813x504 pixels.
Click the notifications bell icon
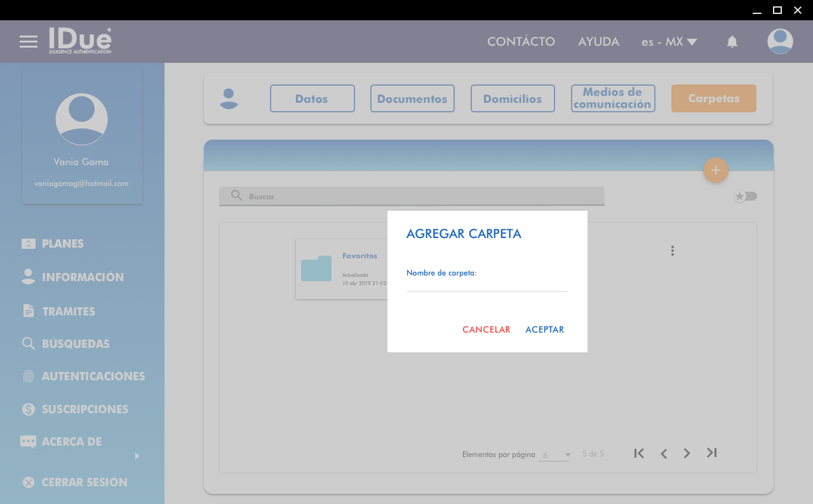pos(732,42)
